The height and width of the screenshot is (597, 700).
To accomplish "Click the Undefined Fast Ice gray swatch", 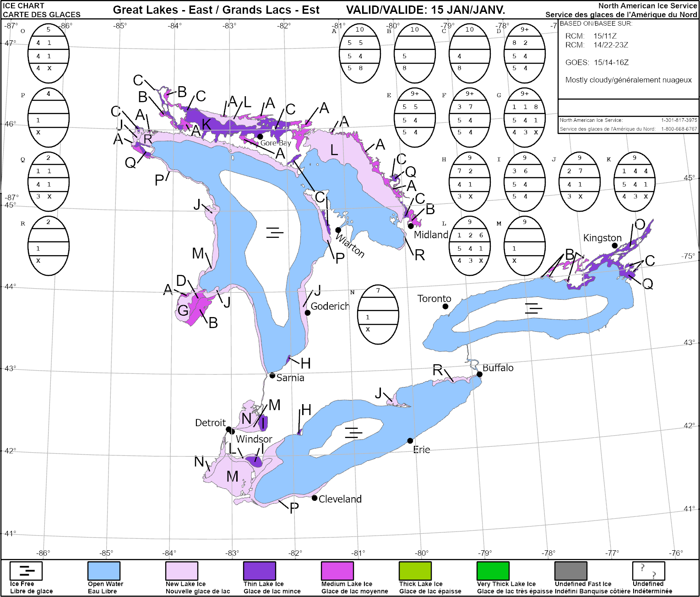I will click(571, 571).
